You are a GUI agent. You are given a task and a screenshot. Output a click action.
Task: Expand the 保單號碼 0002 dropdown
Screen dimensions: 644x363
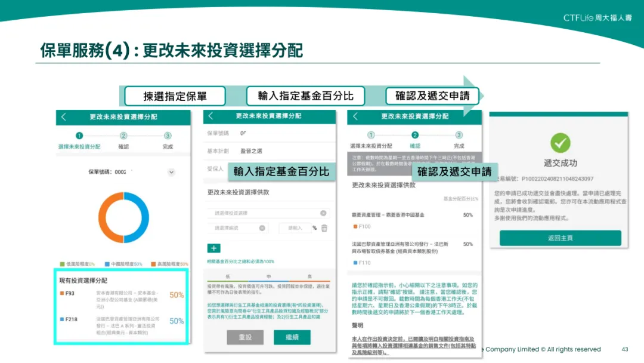171,171
